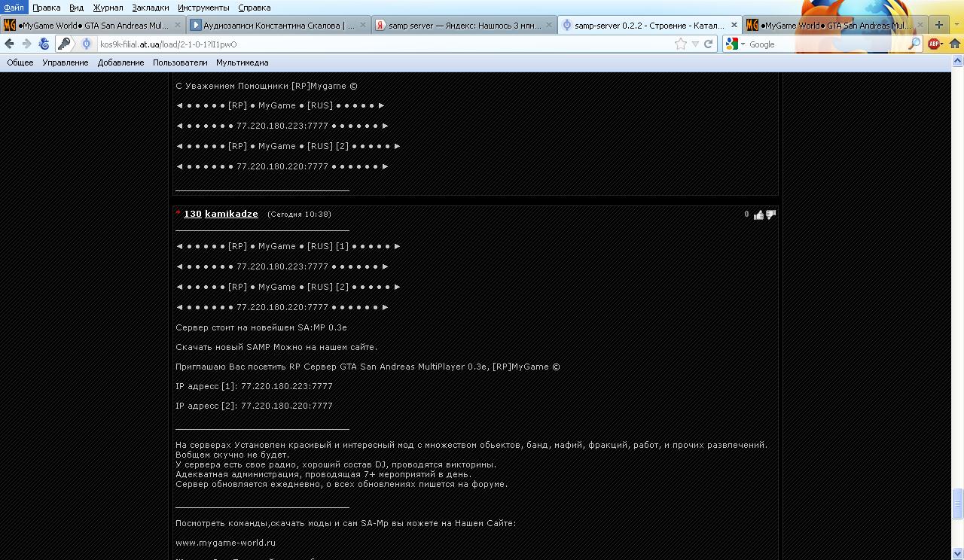964x560 pixels.
Task: Go to Home page with house icon
Action: pyautogui.click(x=955, y=44)
